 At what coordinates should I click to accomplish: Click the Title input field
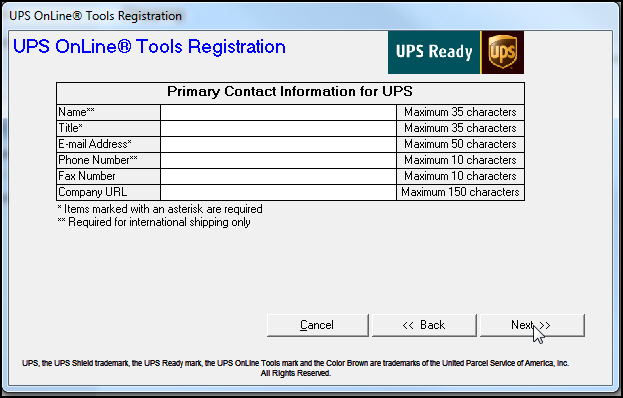pyautogui.click(x=279, y=128)
